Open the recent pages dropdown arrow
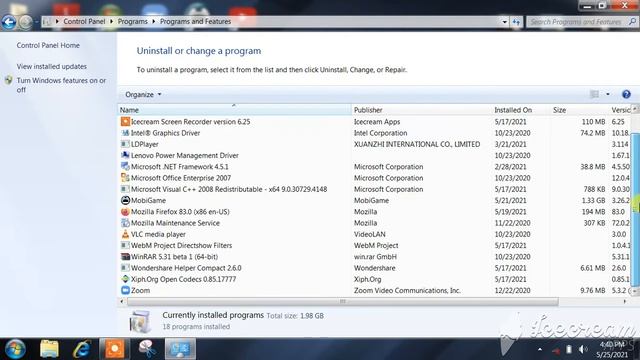The height and width of the screenshot is (360, 640). pos(36,22)
